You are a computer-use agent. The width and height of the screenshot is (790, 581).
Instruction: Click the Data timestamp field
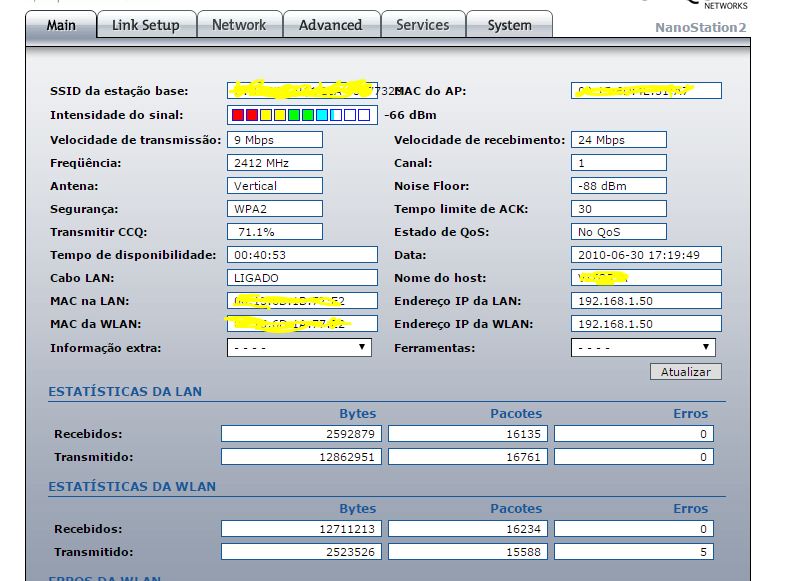click(x=646, y=255)
